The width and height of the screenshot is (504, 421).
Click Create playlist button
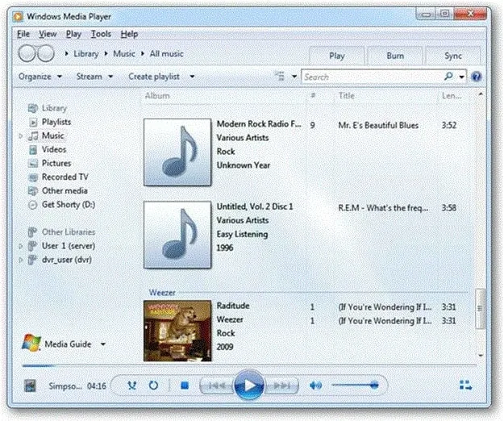pos(154,77)
